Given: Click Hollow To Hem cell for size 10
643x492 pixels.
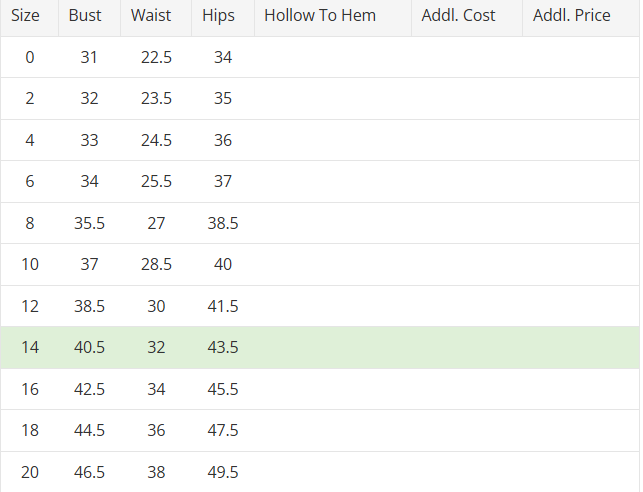Looking at the screenshot, I should pos(332,264).
